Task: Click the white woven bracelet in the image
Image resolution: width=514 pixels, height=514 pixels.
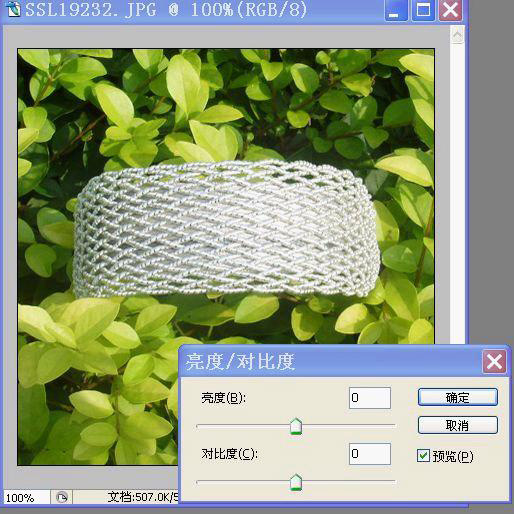Action: coord(226,229)
